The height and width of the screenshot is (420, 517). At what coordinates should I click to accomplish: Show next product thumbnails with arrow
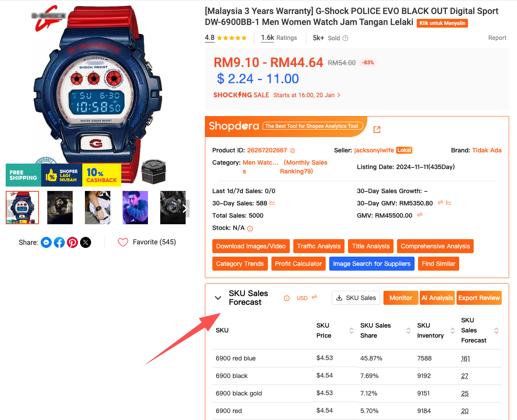[x=185, y=208]
